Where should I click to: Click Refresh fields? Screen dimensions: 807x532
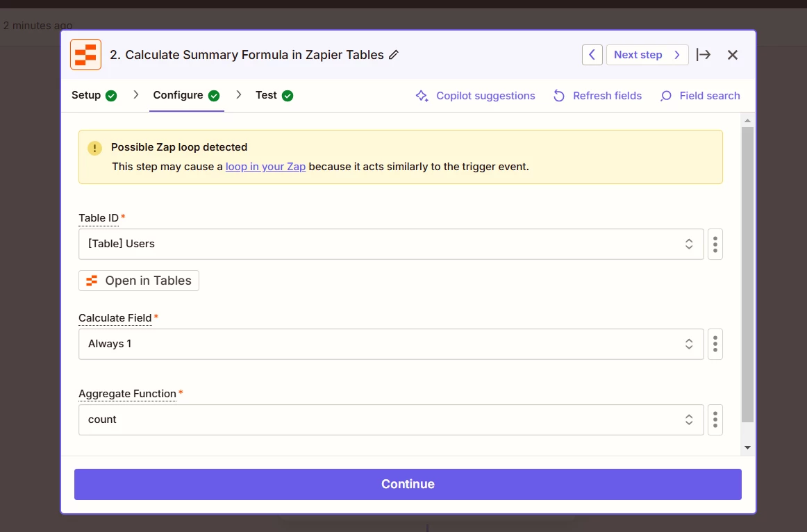(597, 96)
